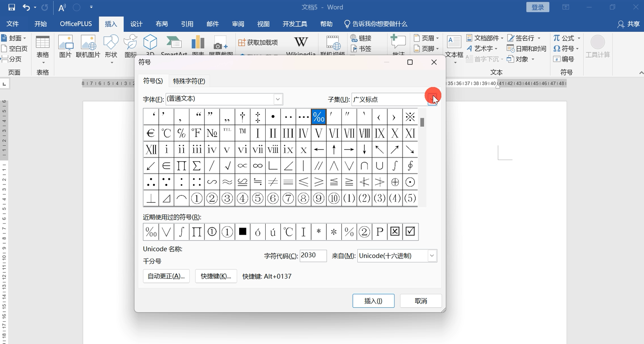
Task: Click the ribbon display options icon
Action: click(566, 7)
